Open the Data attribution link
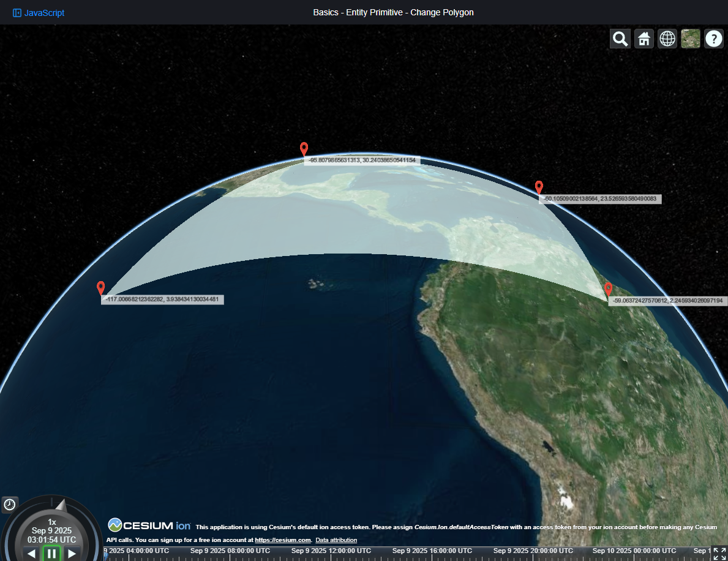This screenshot has width=728, height=561. point(336,540)
